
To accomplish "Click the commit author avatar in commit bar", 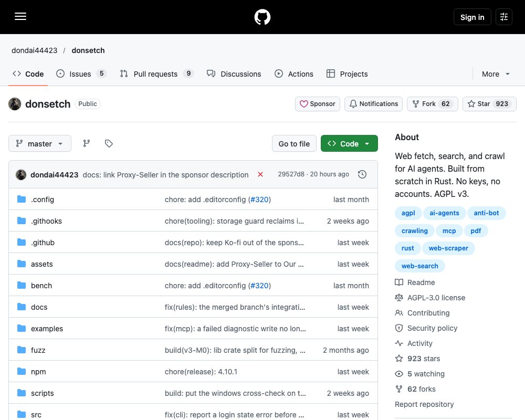I will pos(21,174).
